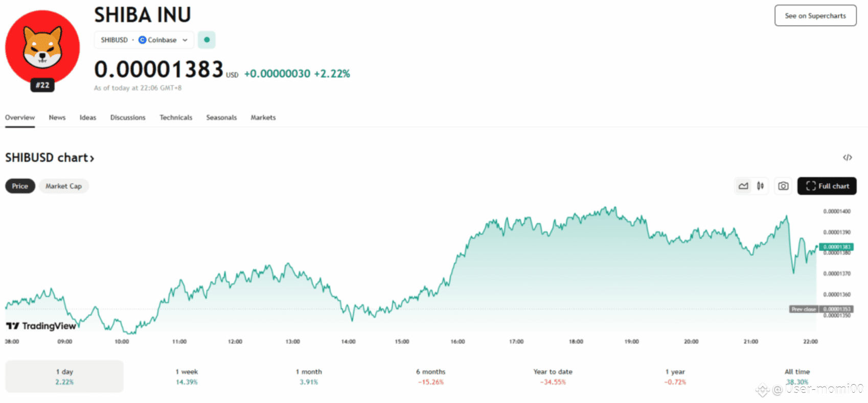Select the area chart style icon
The width and height of the screenshot is (868, 403).
point(744,186)
